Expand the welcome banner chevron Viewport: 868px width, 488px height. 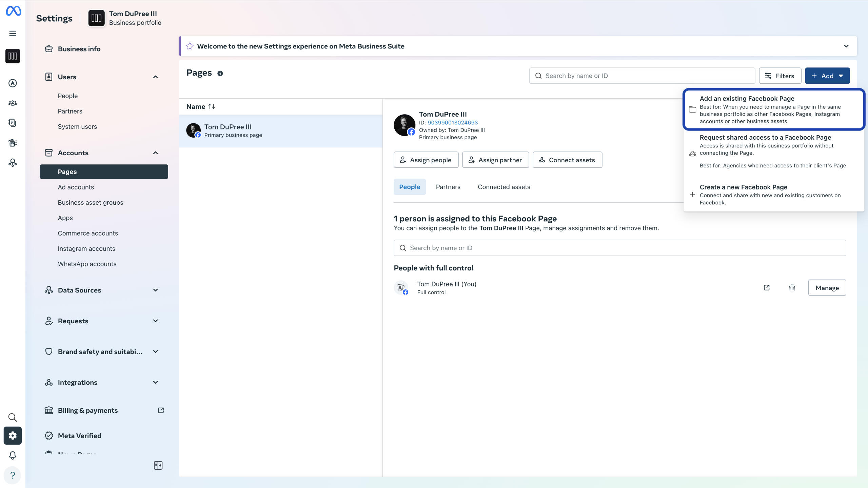click(x=846, y=46)
